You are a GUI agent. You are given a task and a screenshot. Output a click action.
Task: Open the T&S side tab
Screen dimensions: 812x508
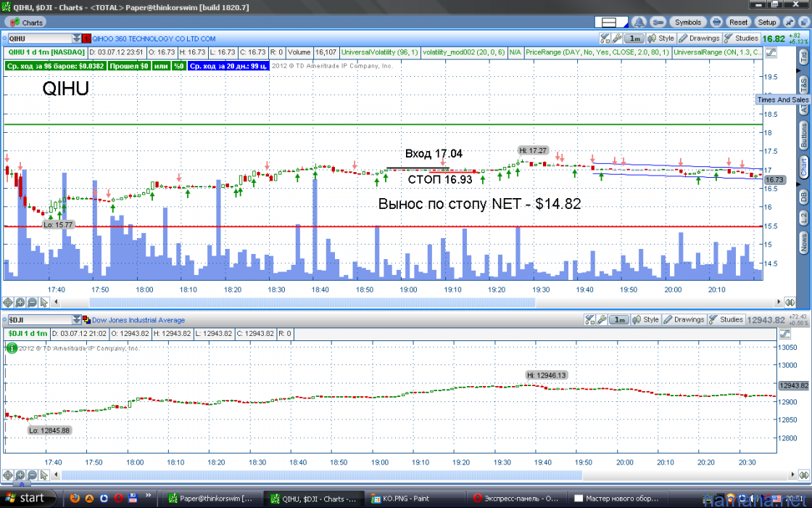pos(804,83)
